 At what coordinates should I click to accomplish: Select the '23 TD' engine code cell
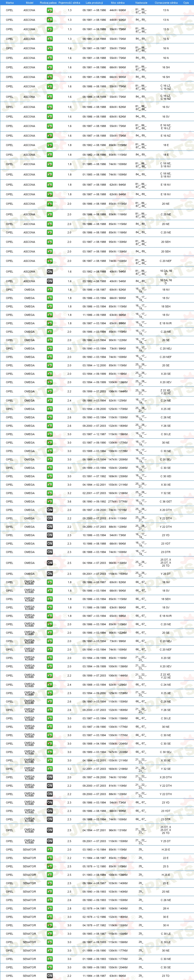(x=166, y=976)
